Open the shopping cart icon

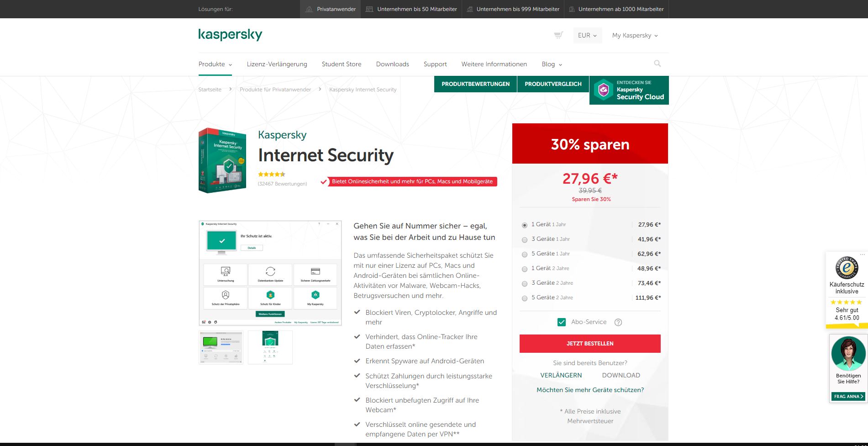558,35
